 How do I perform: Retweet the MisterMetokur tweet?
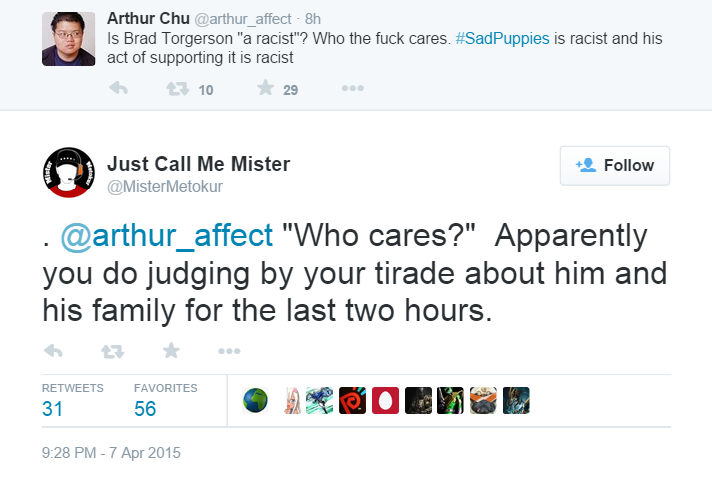(112, 351)
